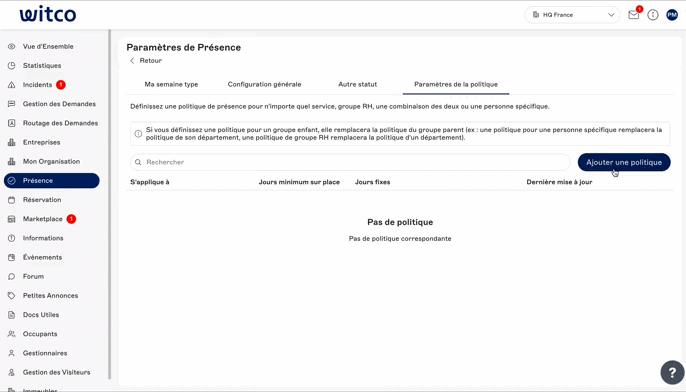This screenshot has height=392, width=686.
Task: Switch to Ma semaine type tab
Action: (x=171, y=84)
